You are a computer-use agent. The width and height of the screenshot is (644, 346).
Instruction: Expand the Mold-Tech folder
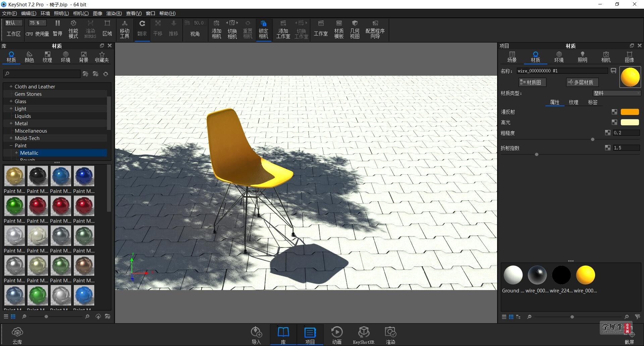pyautogui.click(x=11, y=138)
